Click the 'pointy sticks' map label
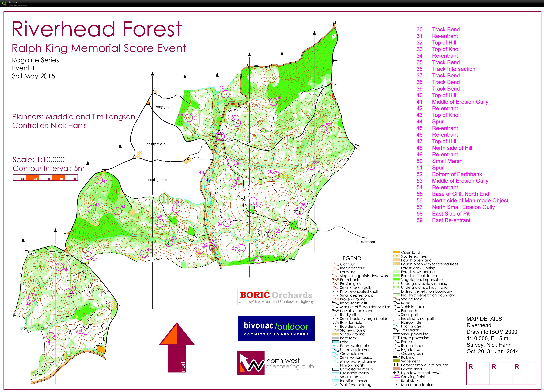This screenshot has width=544, height=392. coord(156,144)
